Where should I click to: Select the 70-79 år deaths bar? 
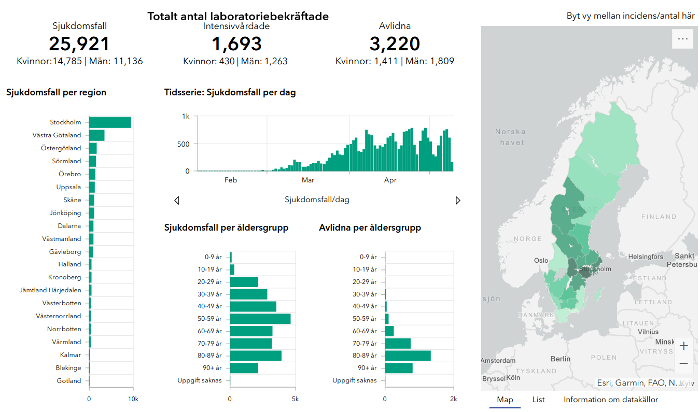click(398, 343)
